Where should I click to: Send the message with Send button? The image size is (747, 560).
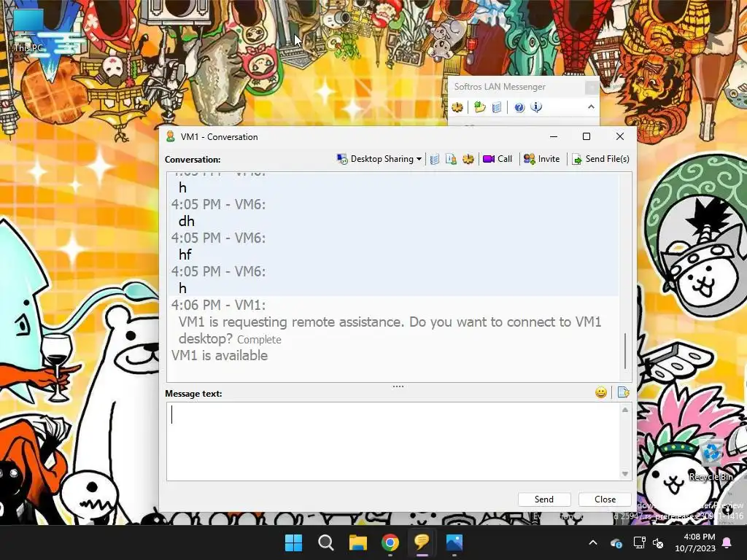544,499
